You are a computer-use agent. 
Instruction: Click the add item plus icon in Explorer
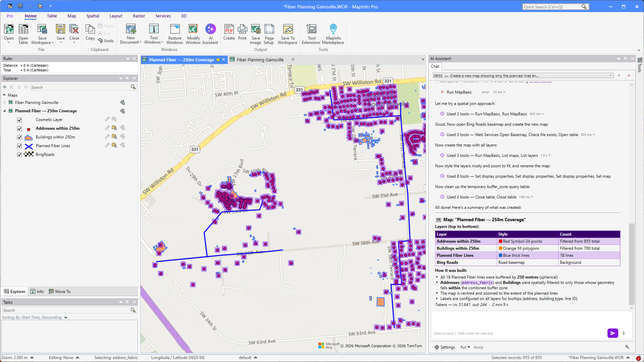tap(5, 87)
